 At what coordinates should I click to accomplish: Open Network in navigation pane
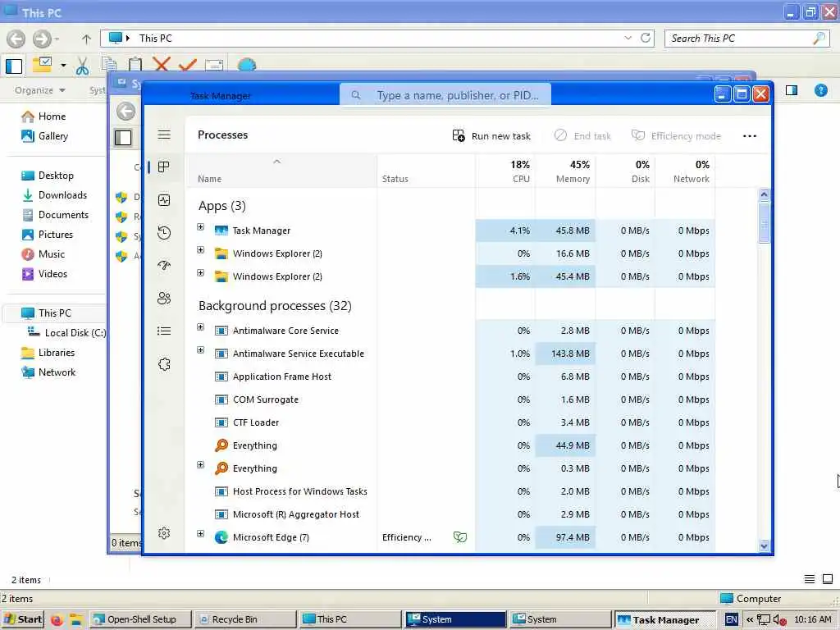(48, 372)
